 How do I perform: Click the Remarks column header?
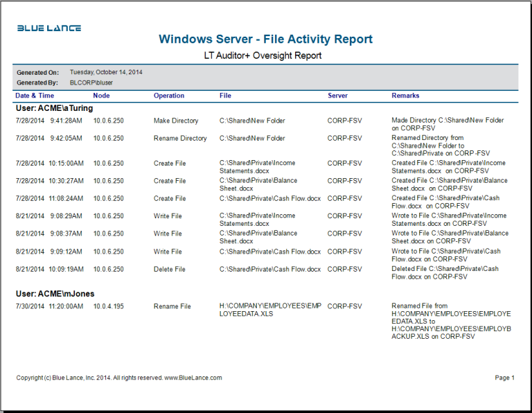coord(405,96)
